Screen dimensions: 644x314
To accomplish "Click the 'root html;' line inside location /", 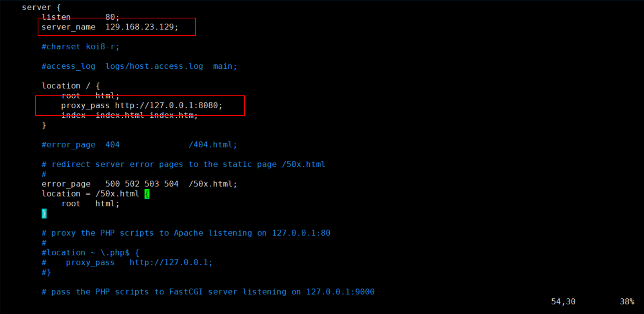I will 90,96.
